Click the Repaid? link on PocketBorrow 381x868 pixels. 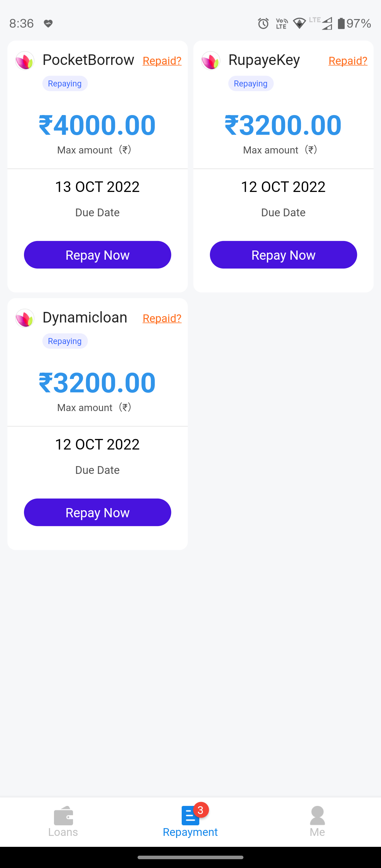pos(162,61)
